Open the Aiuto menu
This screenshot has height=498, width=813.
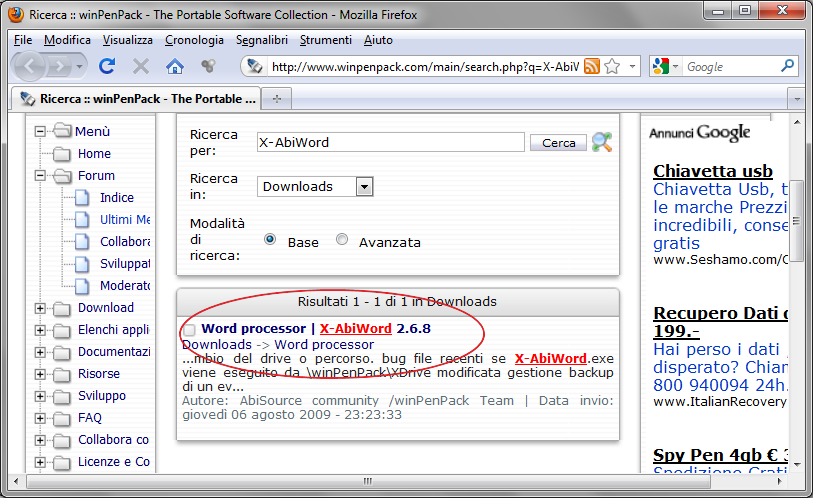tap(378, 40)
